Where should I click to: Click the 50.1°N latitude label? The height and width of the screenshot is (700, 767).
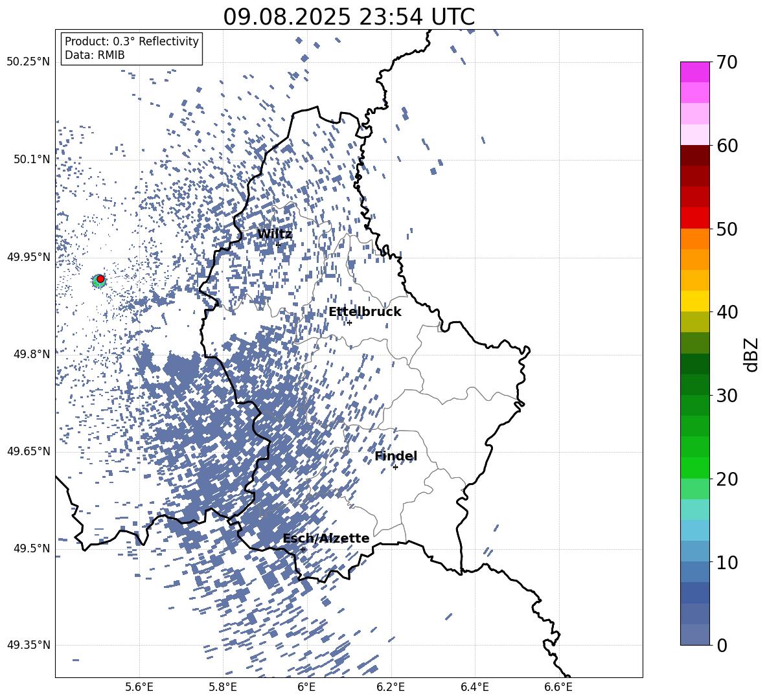click(x=32, y=159)
